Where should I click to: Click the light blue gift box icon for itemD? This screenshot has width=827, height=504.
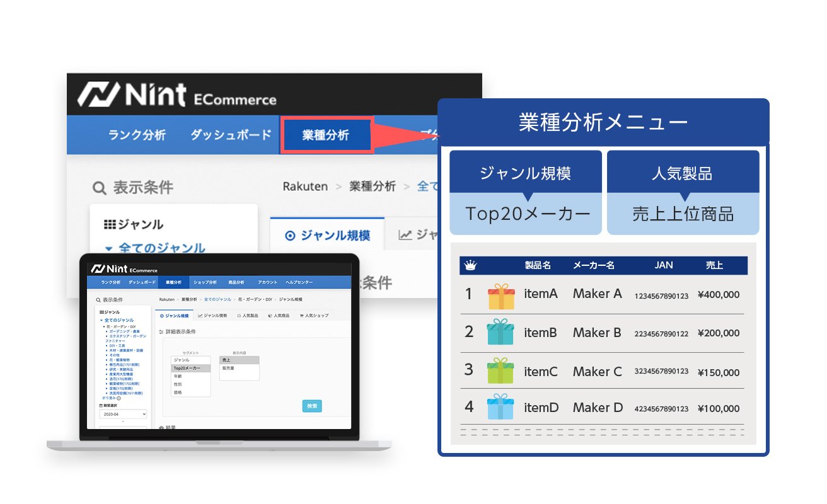pos(501,407)
